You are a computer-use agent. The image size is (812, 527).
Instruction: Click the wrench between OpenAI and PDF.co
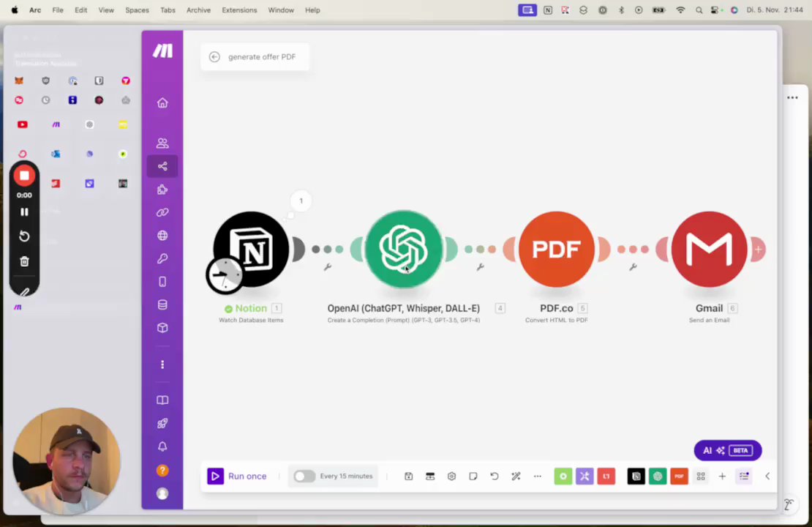[x=480, y=267]
